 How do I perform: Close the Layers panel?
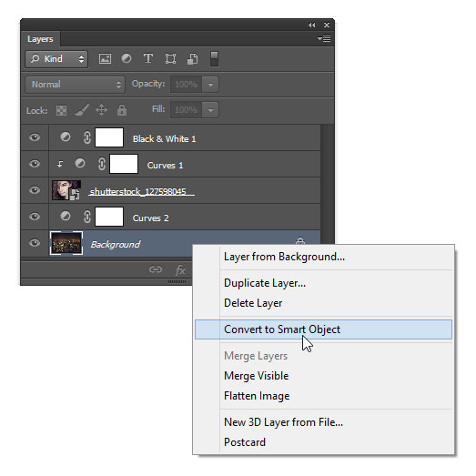327,25
